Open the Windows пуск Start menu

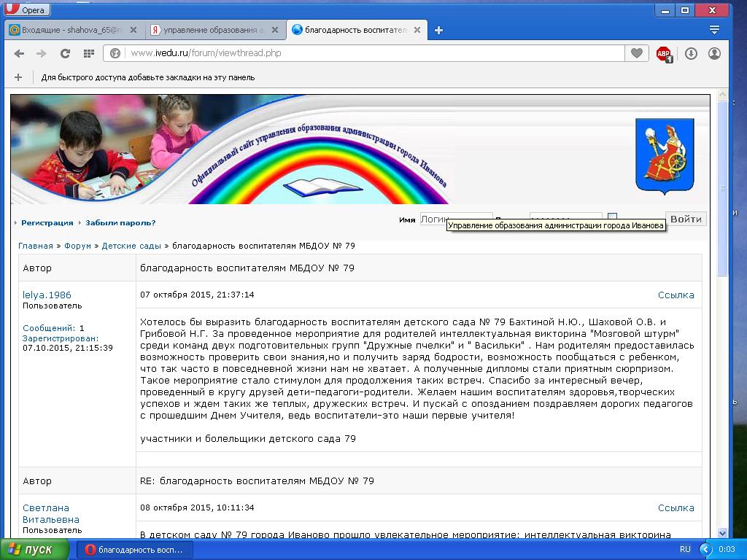pyautogui.click(x=34, y=550)
